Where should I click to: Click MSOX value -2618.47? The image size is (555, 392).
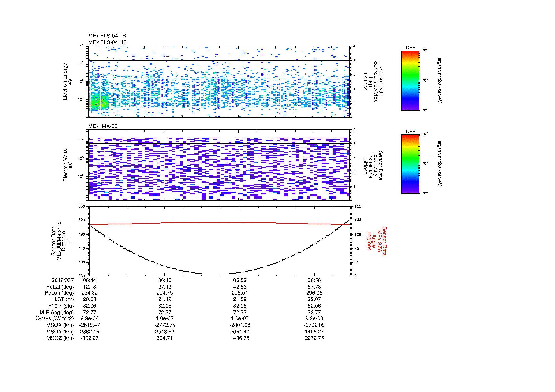[89, 325]
